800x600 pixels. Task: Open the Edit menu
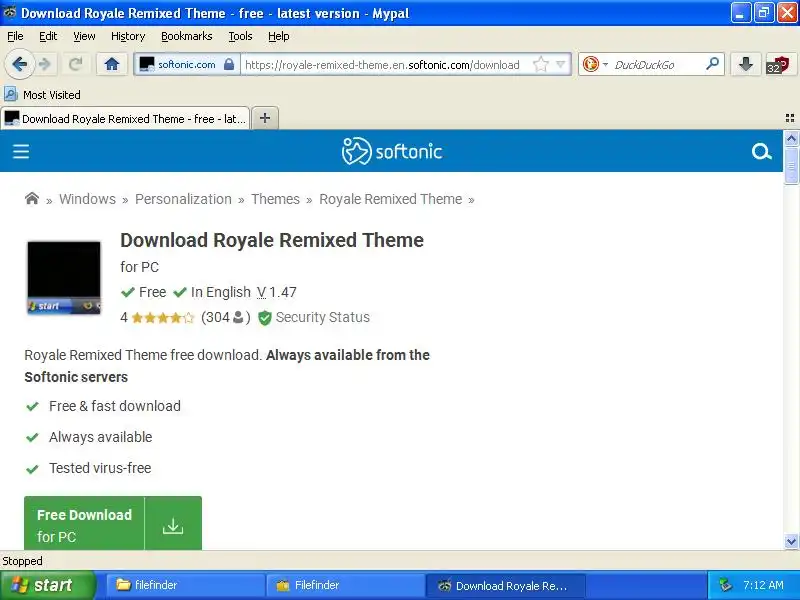pos(48,36)
